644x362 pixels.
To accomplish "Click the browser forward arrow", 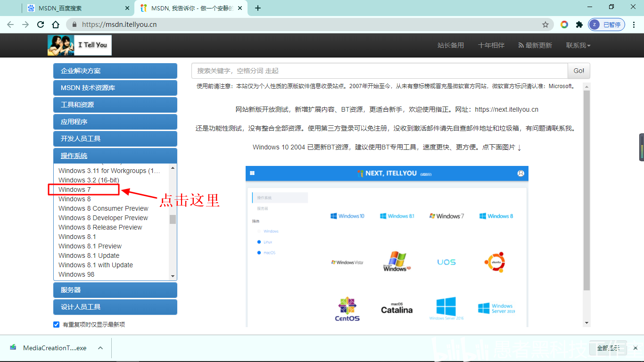I will pyautogui.click(x=25, y=25).
